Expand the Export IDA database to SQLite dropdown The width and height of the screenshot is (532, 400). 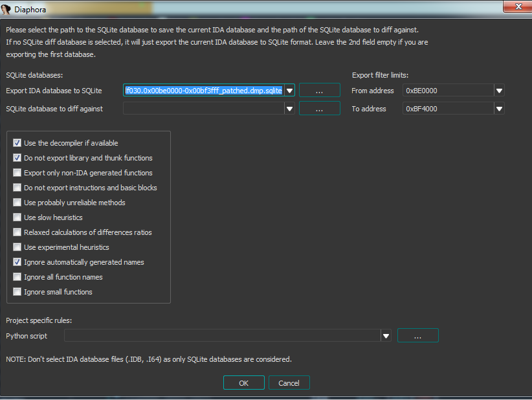[289, 91]
